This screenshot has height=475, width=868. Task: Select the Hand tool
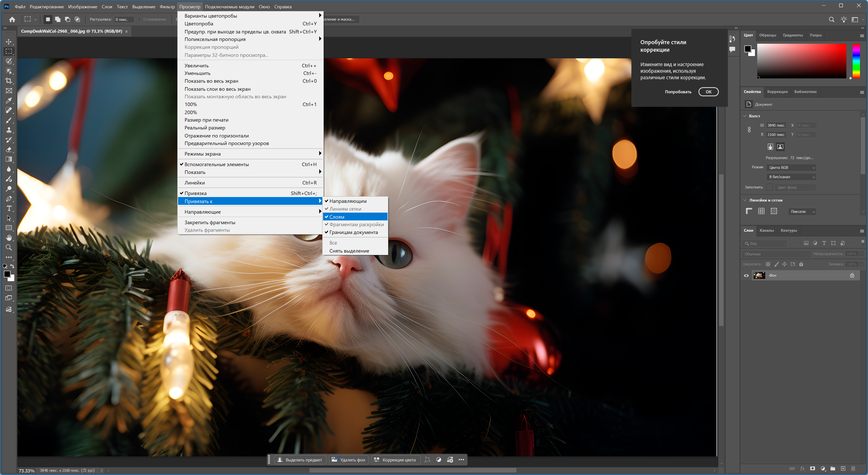click(x=9, y=238)
